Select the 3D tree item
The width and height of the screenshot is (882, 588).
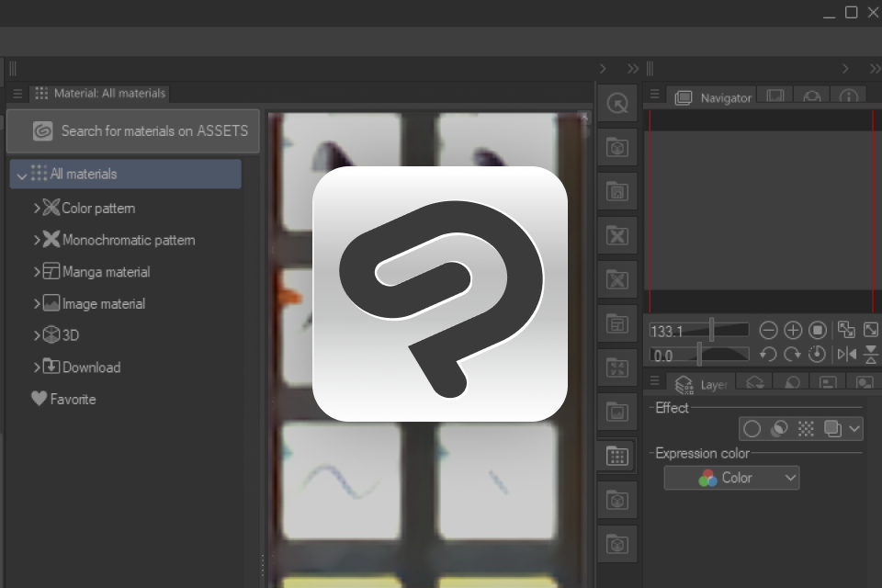(70, 335)
